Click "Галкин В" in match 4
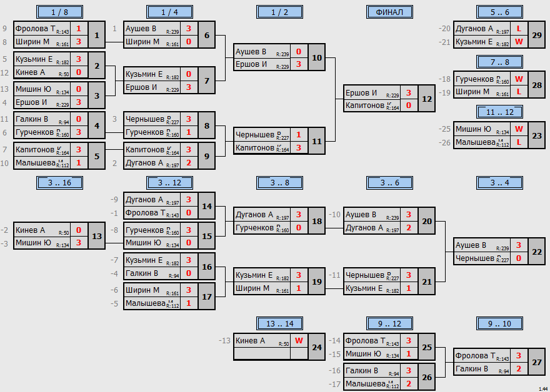Image resolution: width=550 pixels, height=392 pixels. coord(32,119)
